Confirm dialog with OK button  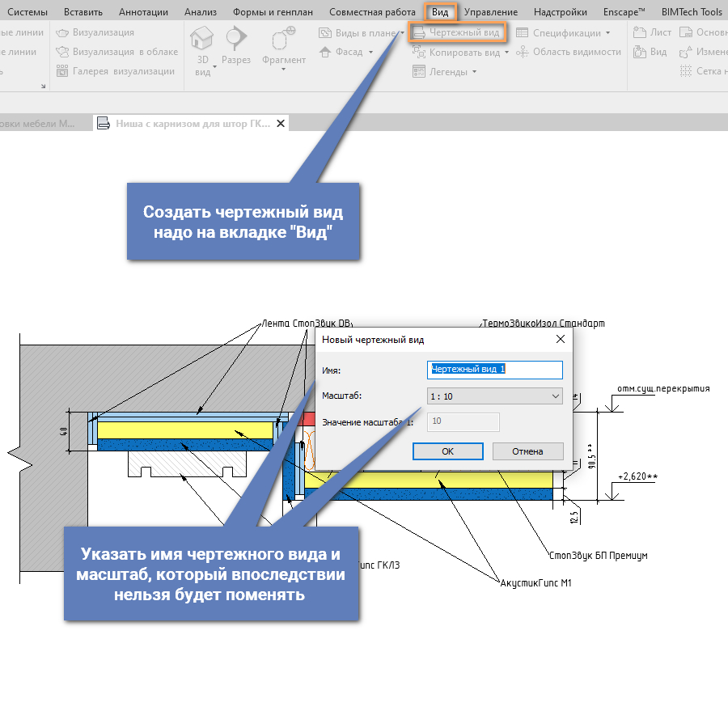pos(447,451)
